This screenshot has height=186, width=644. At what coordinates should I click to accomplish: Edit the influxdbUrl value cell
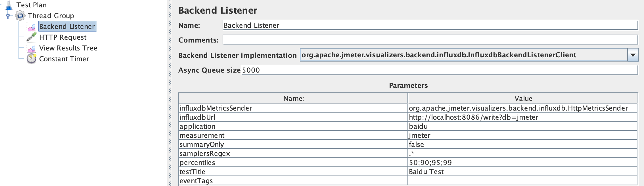[522, 117]
